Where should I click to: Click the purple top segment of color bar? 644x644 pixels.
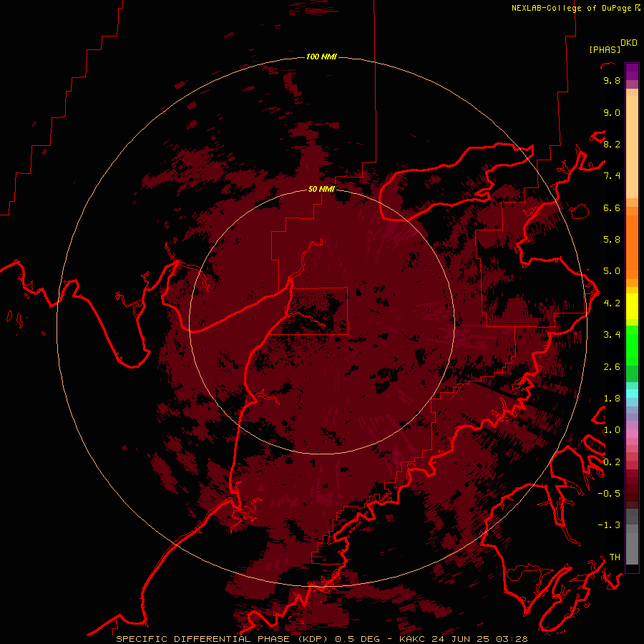(632, 72)
